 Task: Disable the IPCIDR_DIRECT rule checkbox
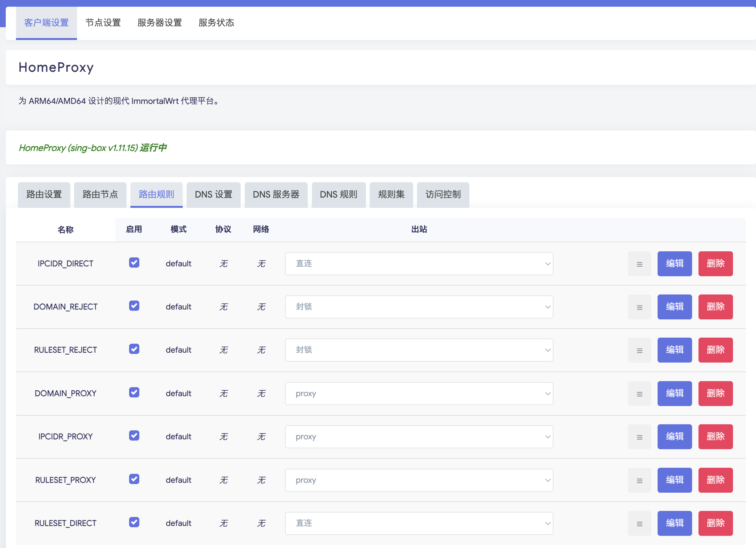pyautogui.click(x=134, y=263)
